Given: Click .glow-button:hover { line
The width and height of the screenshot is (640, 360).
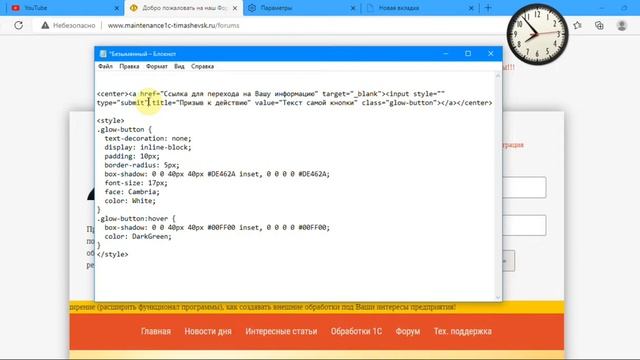Looking at the screenshot, I should click(136, 219).
